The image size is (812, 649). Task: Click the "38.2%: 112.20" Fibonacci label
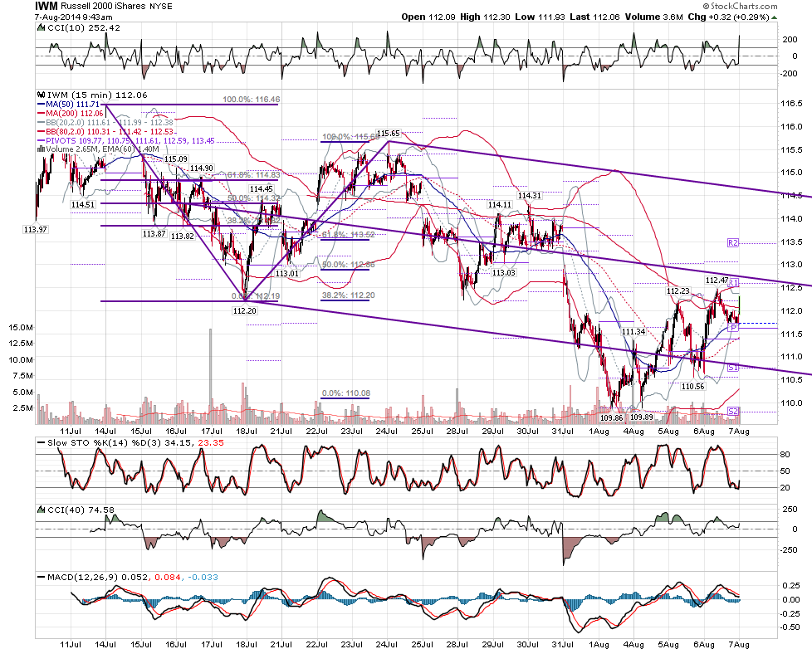click(347, 295)
